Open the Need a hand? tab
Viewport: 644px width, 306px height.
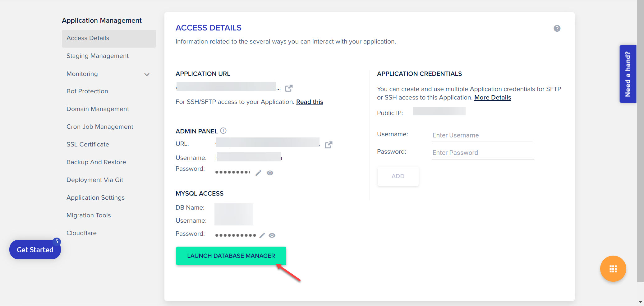pyautogui.click(x=628, y=74)
